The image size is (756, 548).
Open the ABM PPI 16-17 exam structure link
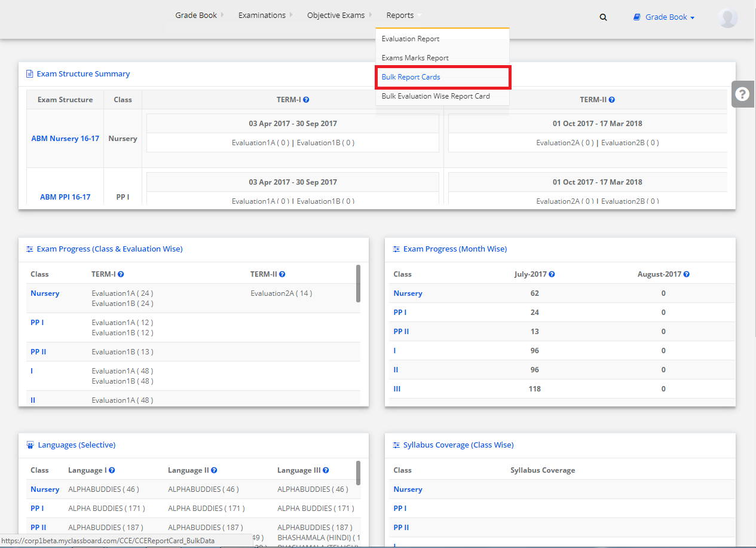pyautogui.click(x=65, y=197)
